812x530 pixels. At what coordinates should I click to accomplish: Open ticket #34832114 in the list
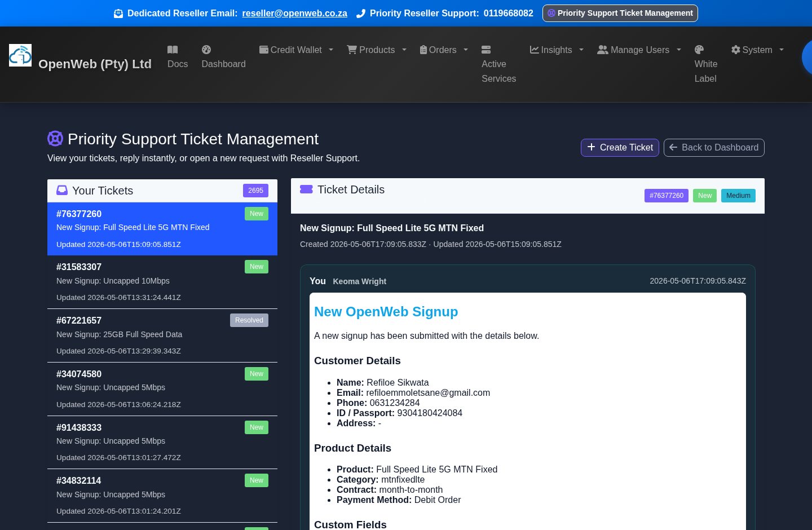click(x=162, y=496)
